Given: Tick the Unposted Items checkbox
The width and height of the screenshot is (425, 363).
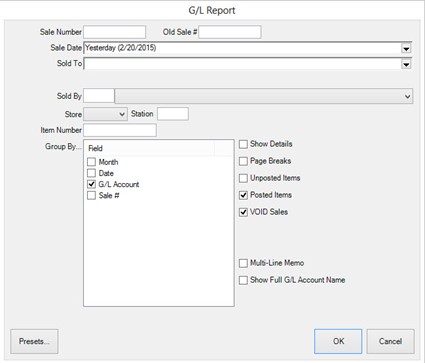Looking at the screenshot, I should 243,178.
